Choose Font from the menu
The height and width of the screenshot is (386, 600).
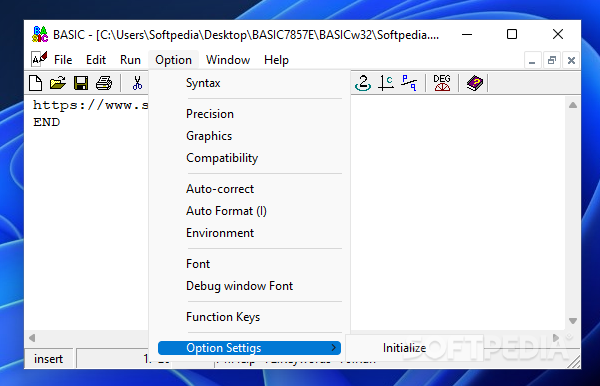pos(249,264)
